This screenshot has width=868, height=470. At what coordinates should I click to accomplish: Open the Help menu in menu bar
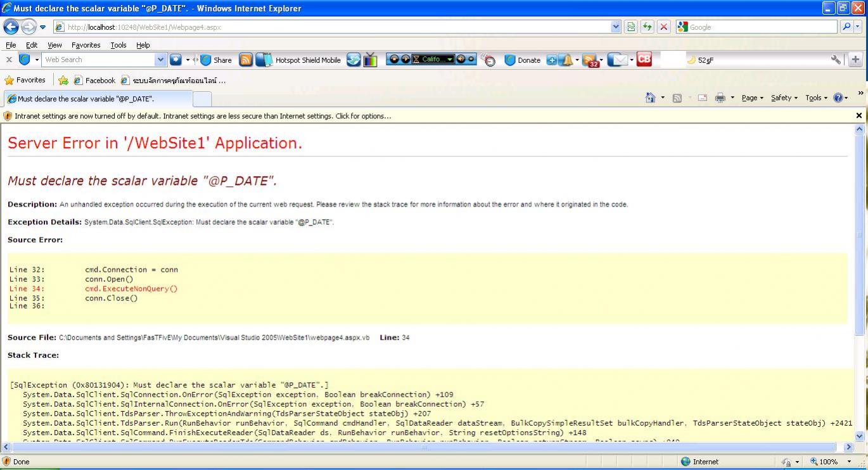coord(143,45)
